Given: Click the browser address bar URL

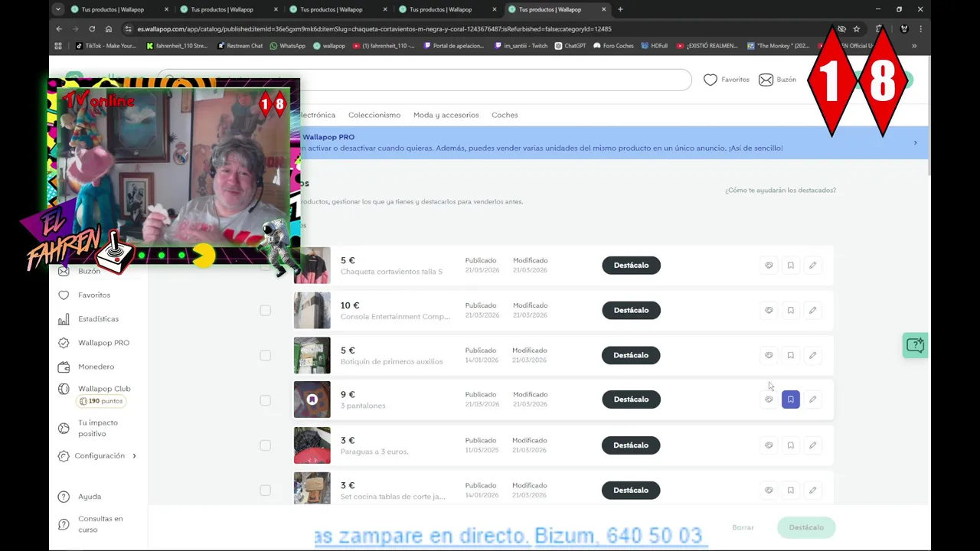Looking at the screenshot, I should 374,29.
